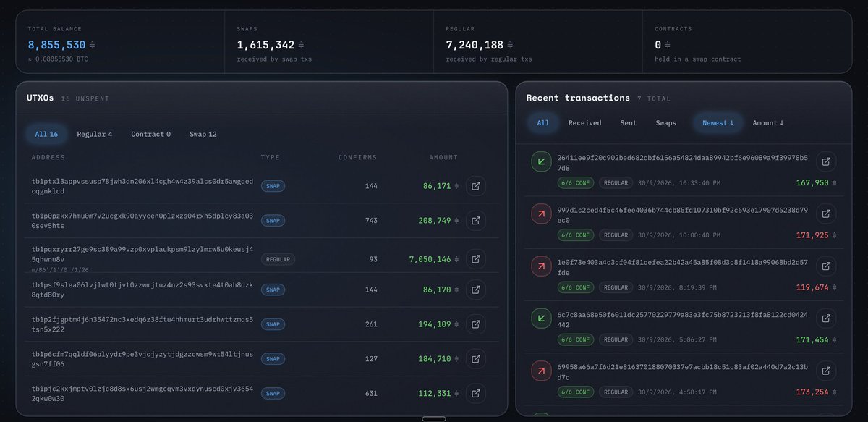This screenshot has height=422, width=868.
Task: Click the SWAP badge on the 86,171 UTXO row
Action: tap(273, 186)
